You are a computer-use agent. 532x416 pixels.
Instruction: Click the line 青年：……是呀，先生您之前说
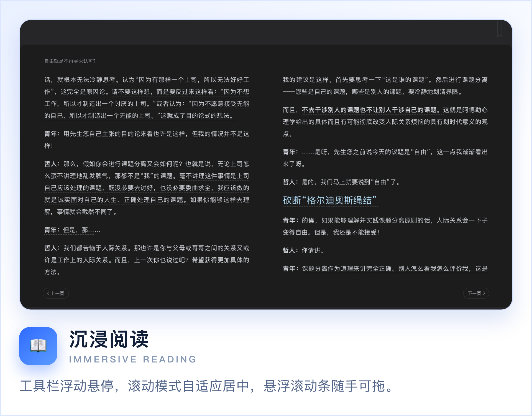coord(385,158)
